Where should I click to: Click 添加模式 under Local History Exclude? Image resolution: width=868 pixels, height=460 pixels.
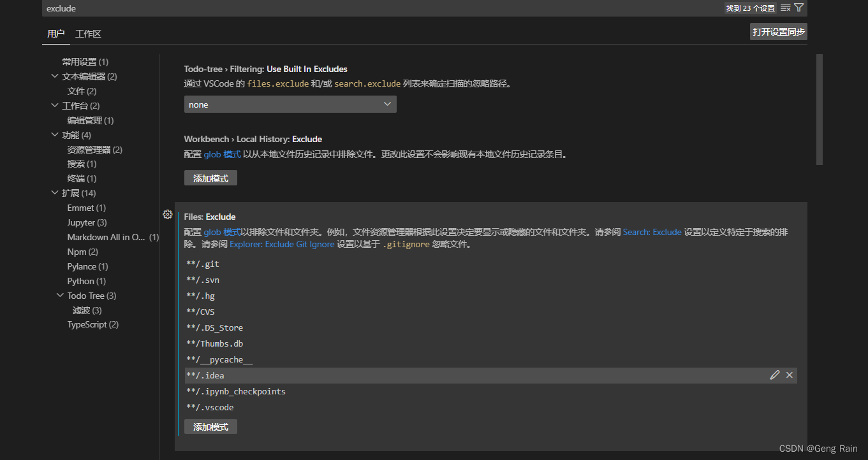click(210, 178)
